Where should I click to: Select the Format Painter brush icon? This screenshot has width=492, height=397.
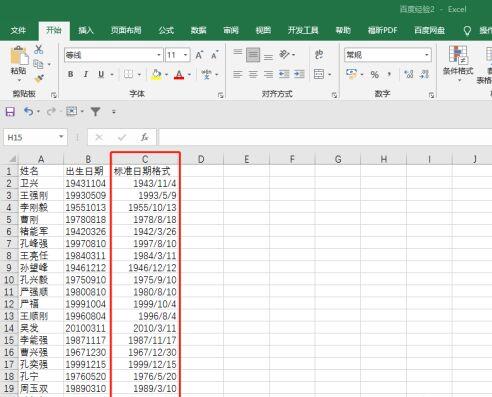[x=39, y=79]
